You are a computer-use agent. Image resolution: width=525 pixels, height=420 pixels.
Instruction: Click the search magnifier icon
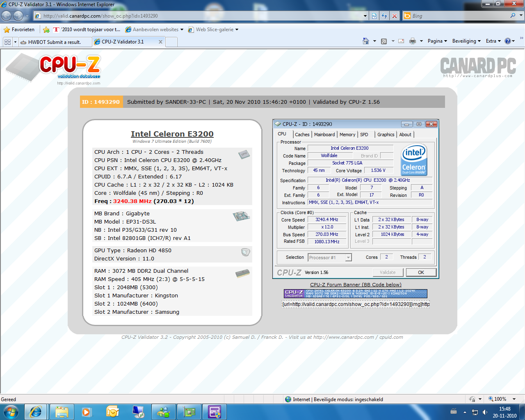[x=513, y=16]
